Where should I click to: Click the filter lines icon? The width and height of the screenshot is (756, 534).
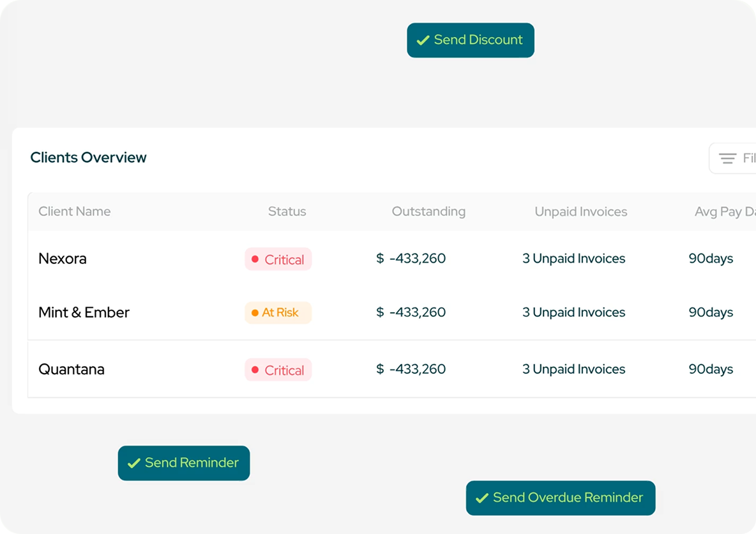pyautogui.click(x=728, y=158)
